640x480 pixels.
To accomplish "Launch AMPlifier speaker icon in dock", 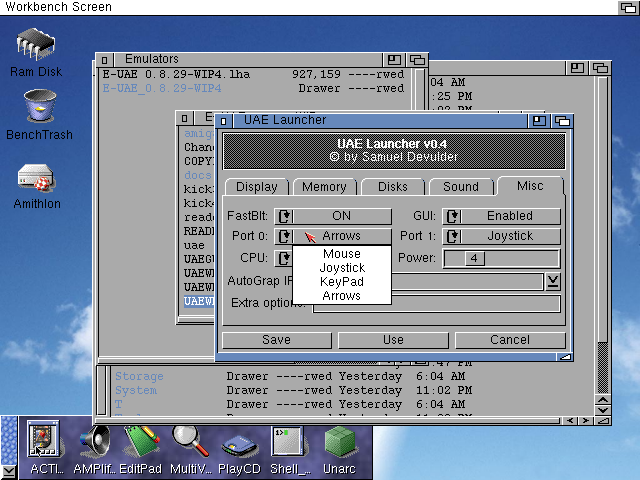I will pos(95,441).
